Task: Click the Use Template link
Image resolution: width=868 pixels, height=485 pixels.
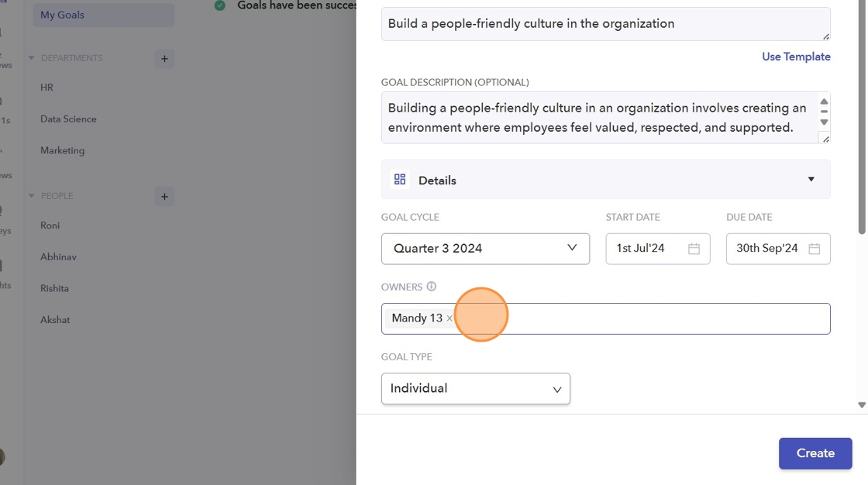Action: (x=796, y=57)
